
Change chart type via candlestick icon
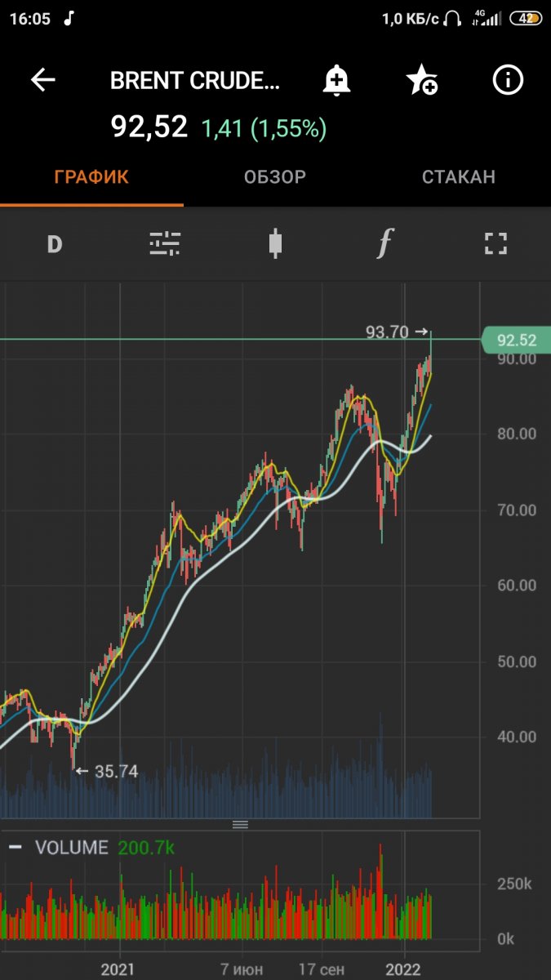[x=275, y=243]
